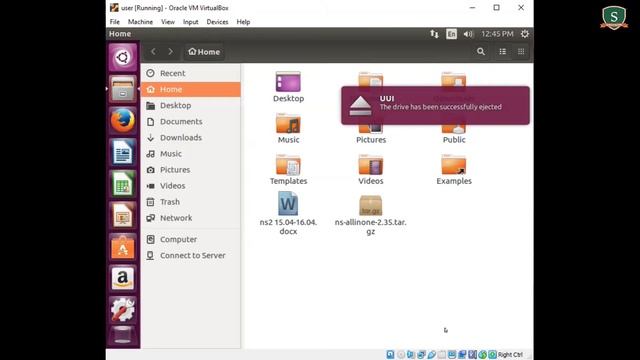Launch Firefox from the dock
The width and height of the screenshot is (640, 360).
pyautogui.click(x=123, y=120)
